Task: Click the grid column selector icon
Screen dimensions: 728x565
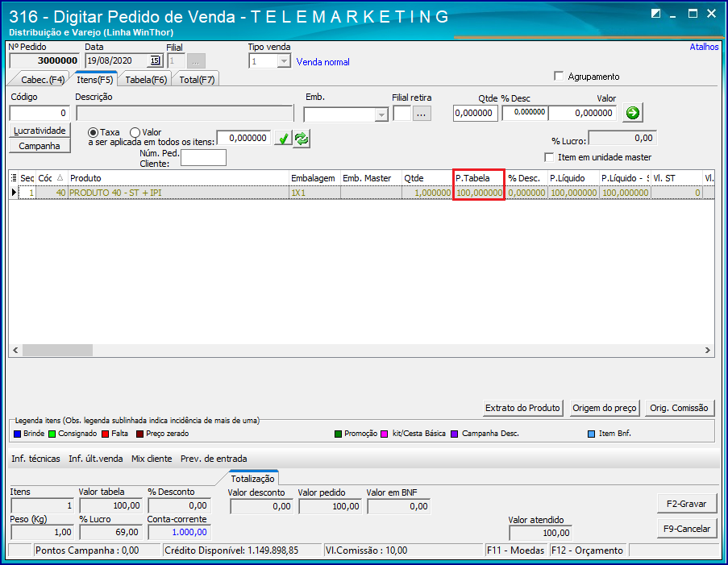Action: [14, 178]
